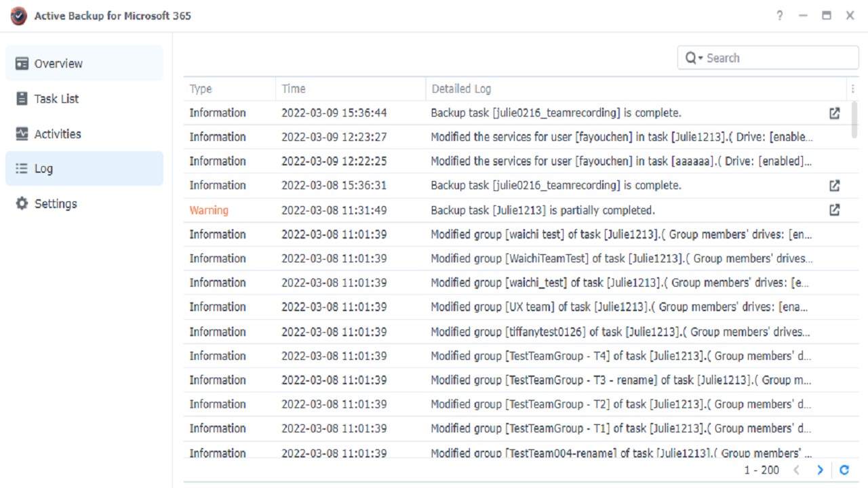Click the Detailed Log column header
Screen dimensions: 868x488
(636, 89)
